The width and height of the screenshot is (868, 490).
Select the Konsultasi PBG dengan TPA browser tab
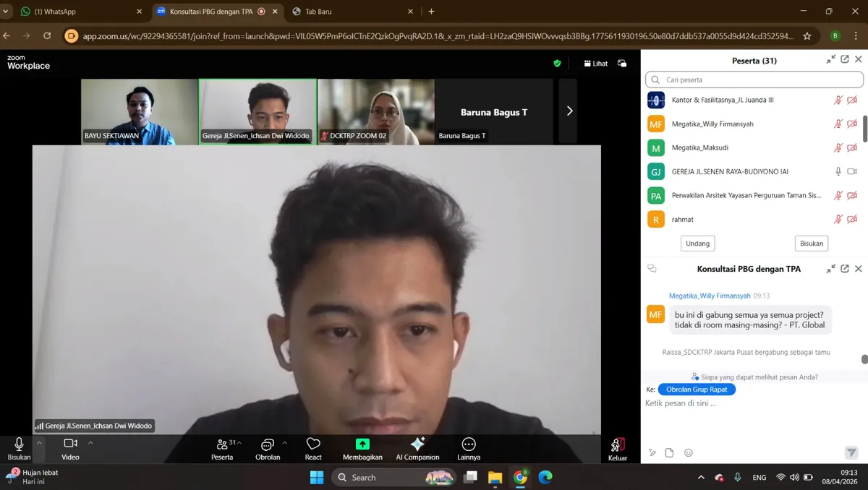[216, 12]
